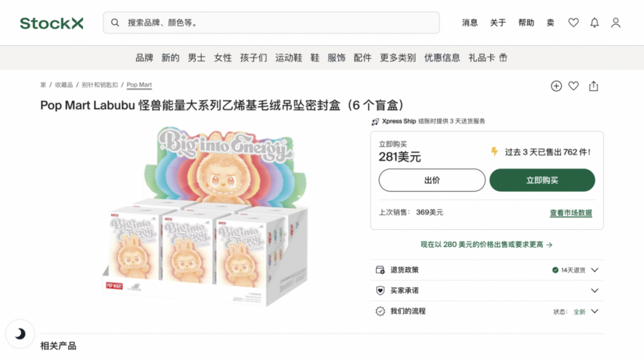Viewport: 644px width, 358px height.
Task: Open the header favorites heart icon
Action: click(573, 23)
